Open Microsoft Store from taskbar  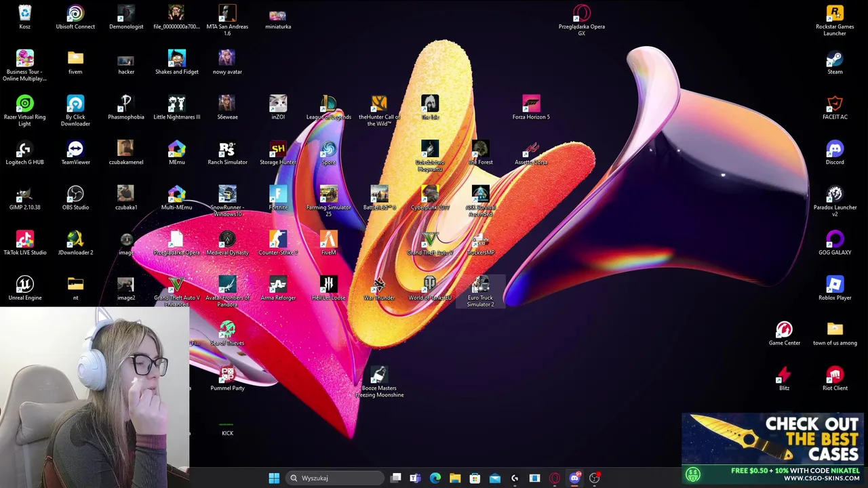tap(475, 478)
